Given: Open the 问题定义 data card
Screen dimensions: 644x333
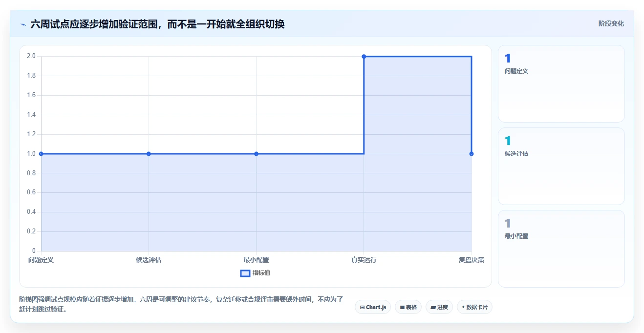Looking at the screenshot, I should coord(561,83).
